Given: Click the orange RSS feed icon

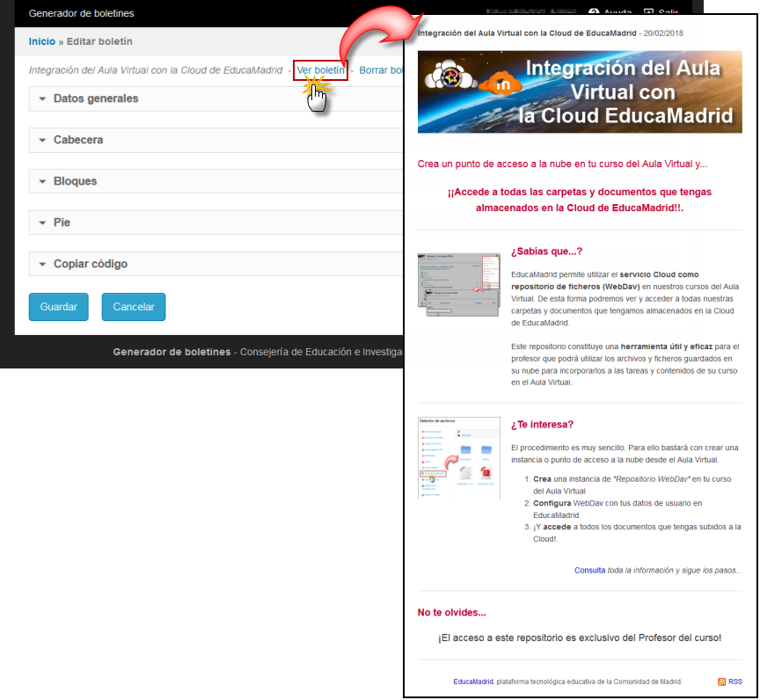Looking at the screenshot, I should (x=721, y=682).
